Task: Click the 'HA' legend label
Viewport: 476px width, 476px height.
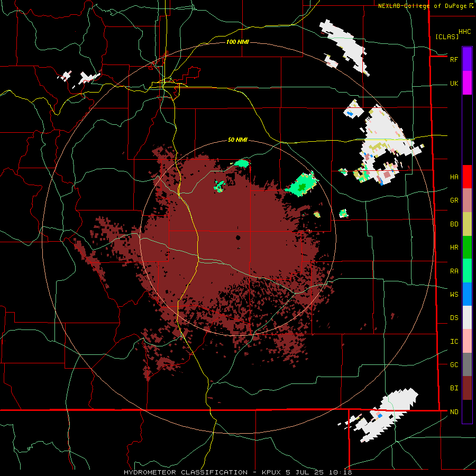Action: pos(454,177)
